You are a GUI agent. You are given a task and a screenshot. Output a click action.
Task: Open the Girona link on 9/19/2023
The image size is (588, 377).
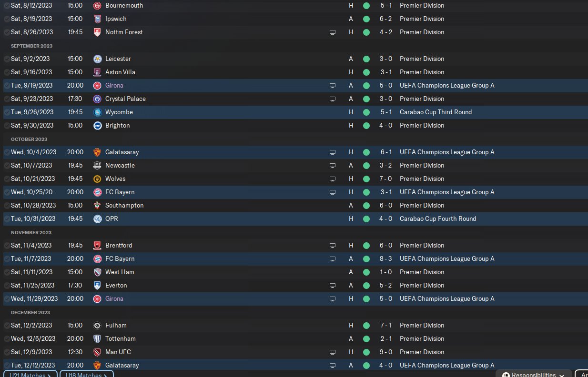click(x=114, y=86)
